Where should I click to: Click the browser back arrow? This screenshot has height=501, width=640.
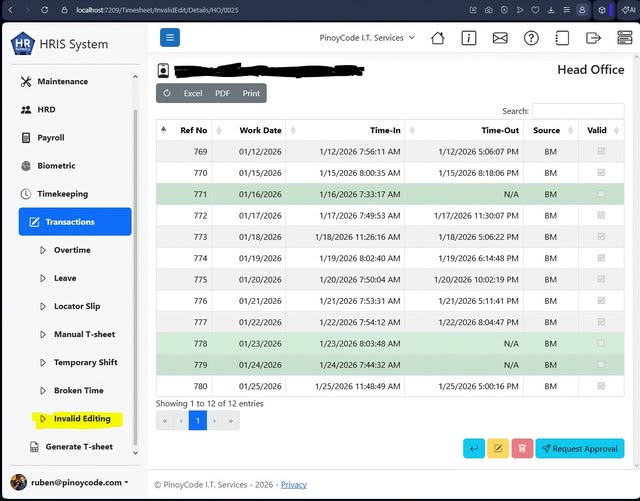pyautogui.click(x=11, y=10)
